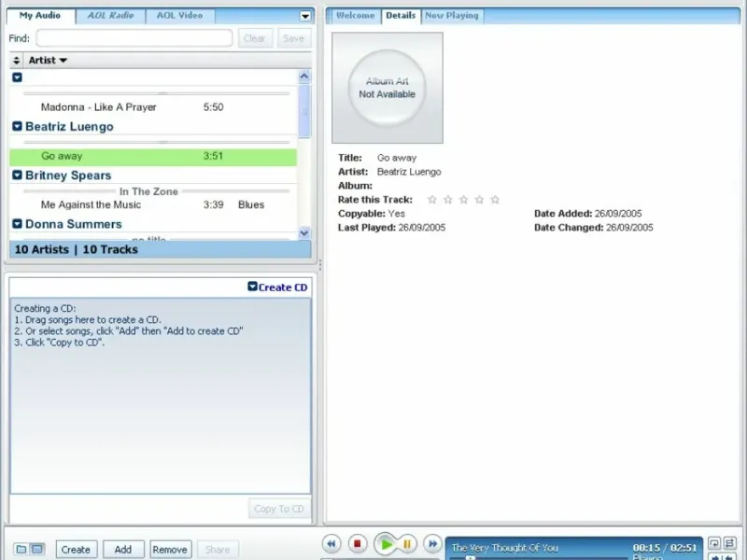The image size is (747, 560).
Task: Open the Now Playing tab
Action: pyautogui.click(x=452, y=16)
